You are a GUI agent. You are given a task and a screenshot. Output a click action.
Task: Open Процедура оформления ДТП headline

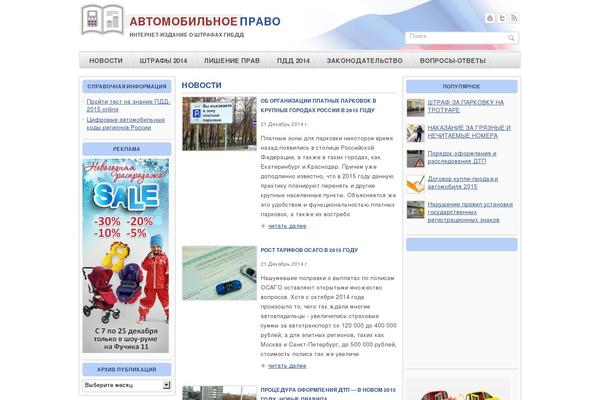(328, 394)
